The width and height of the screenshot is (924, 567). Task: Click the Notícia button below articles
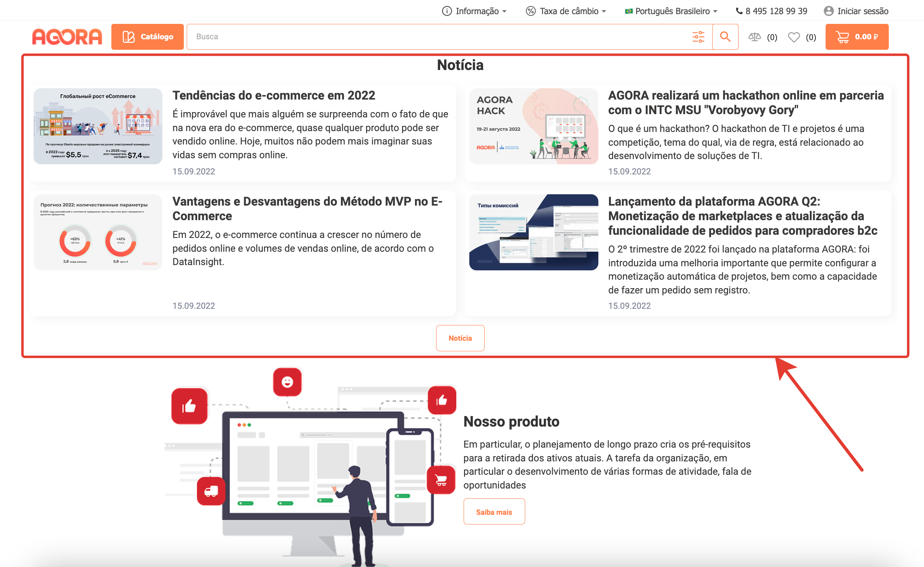click(x=460, y=338)
